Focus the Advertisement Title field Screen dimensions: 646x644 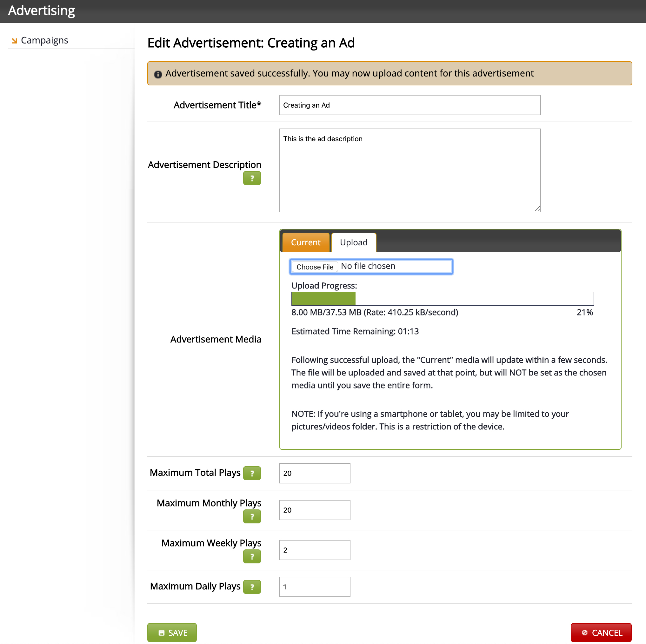(x=410, y=105)
